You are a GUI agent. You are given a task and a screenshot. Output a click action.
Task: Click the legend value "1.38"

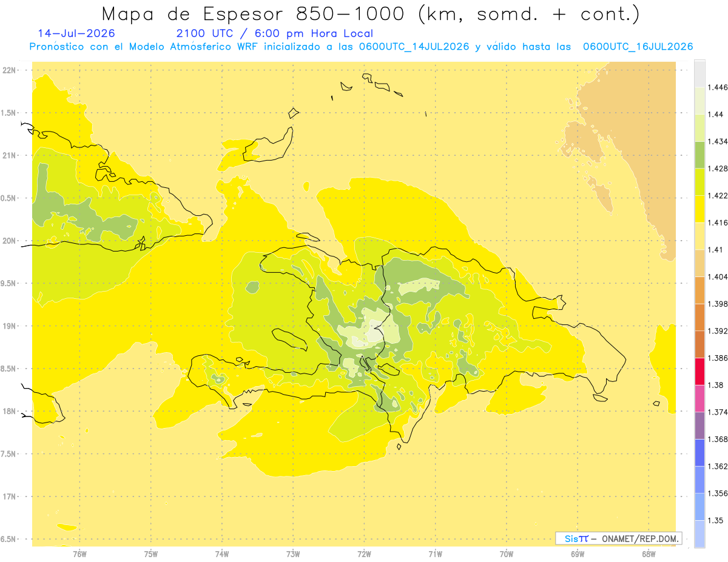click(x=715, y=385)
